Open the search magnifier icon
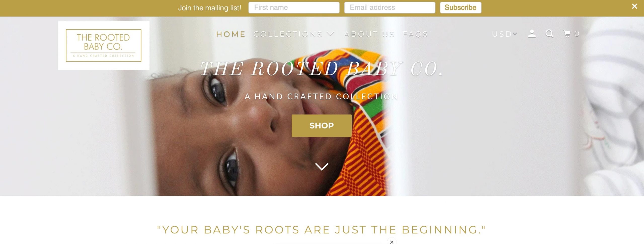The image size is (644, 244). [549, 34]
